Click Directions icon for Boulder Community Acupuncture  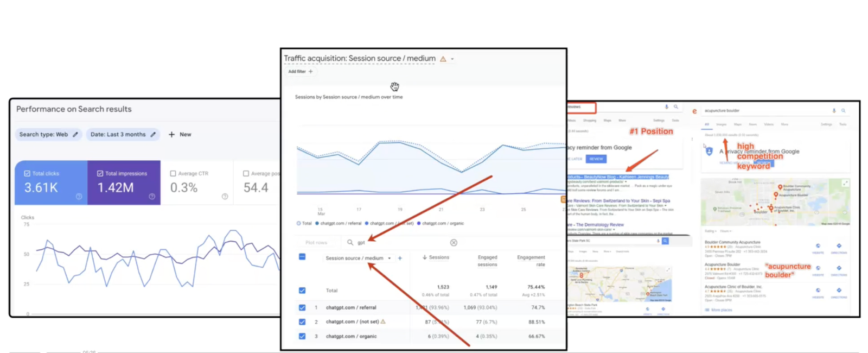tap(839, 246)
